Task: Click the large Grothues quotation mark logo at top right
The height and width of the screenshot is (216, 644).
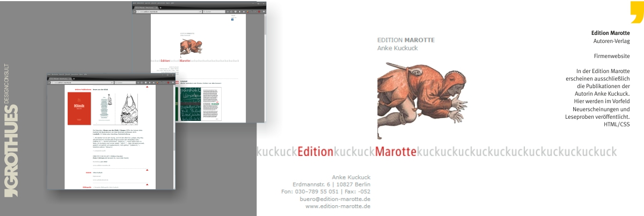Action: click(x=636, y=12)
